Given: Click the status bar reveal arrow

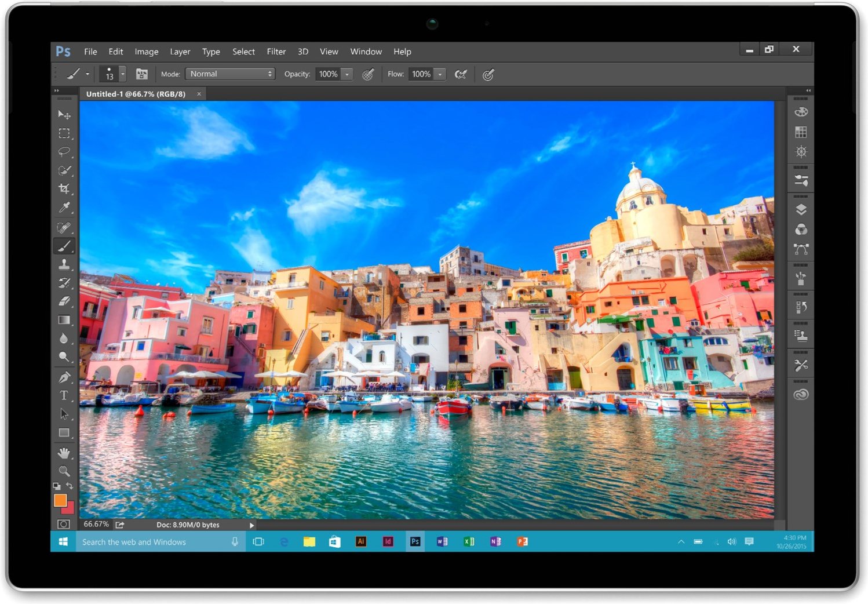Looking at the screenshot, I should [251, 525].
